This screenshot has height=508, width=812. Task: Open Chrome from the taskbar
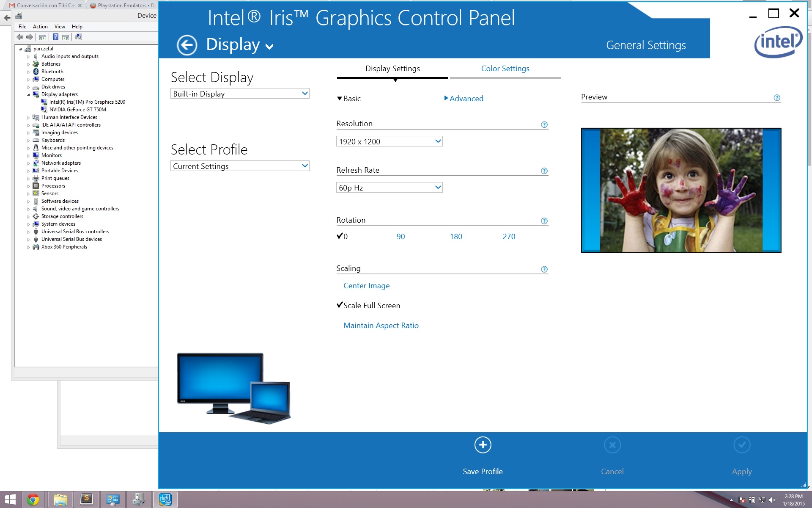33,500
